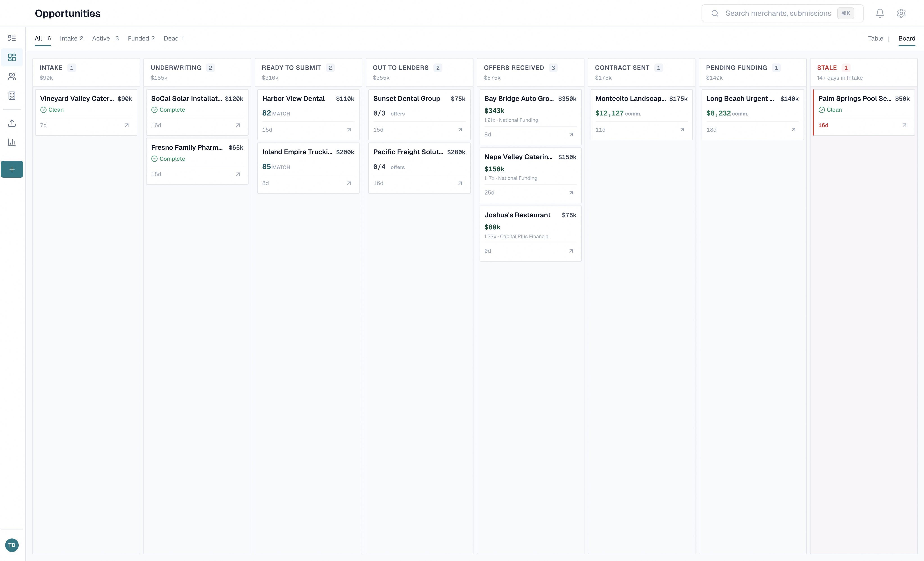
Task: Click the search merchants input field
Action: [x=778, y=14]
